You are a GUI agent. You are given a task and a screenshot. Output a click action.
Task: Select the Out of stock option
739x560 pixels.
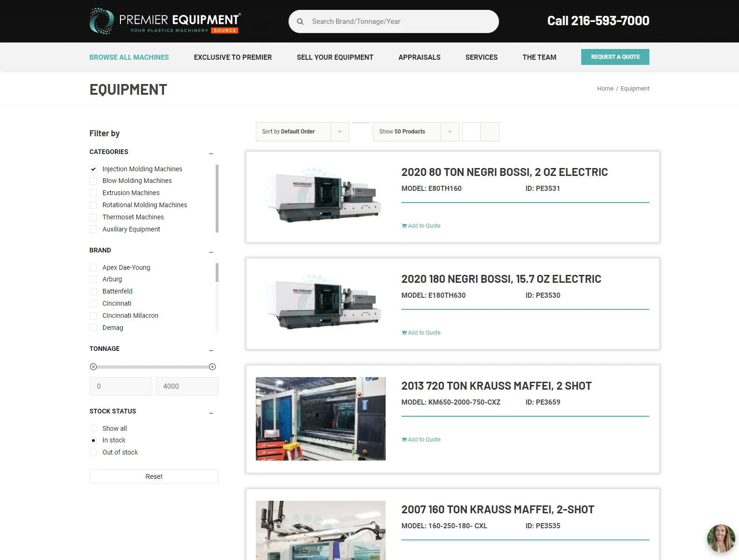pos(93,453)
